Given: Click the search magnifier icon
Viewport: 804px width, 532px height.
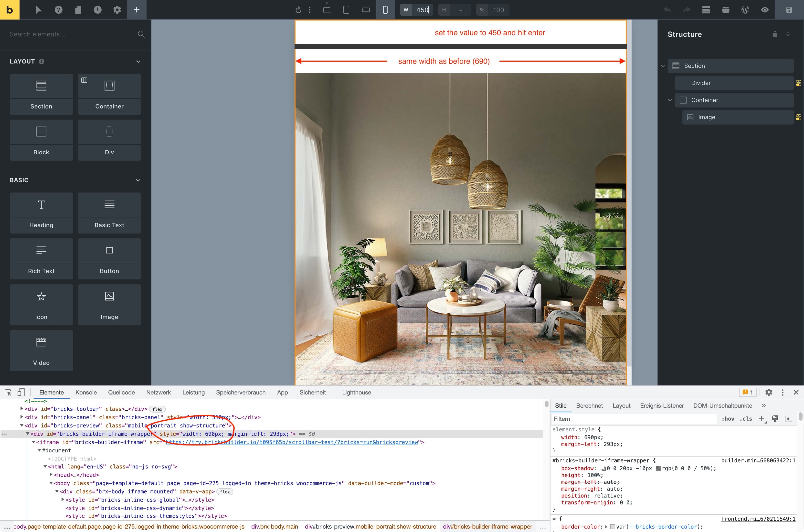Looking at the screenshot, I should [x=141, y=34].
